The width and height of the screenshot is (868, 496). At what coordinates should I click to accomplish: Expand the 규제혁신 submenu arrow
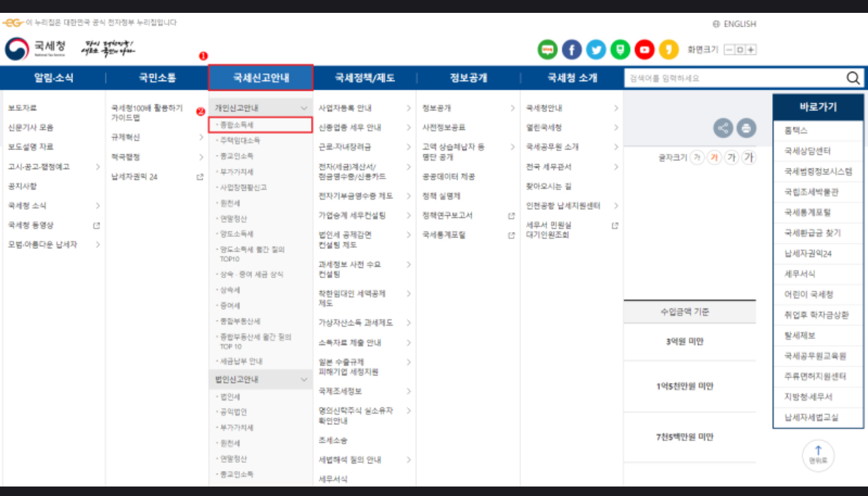coord(201,137)
